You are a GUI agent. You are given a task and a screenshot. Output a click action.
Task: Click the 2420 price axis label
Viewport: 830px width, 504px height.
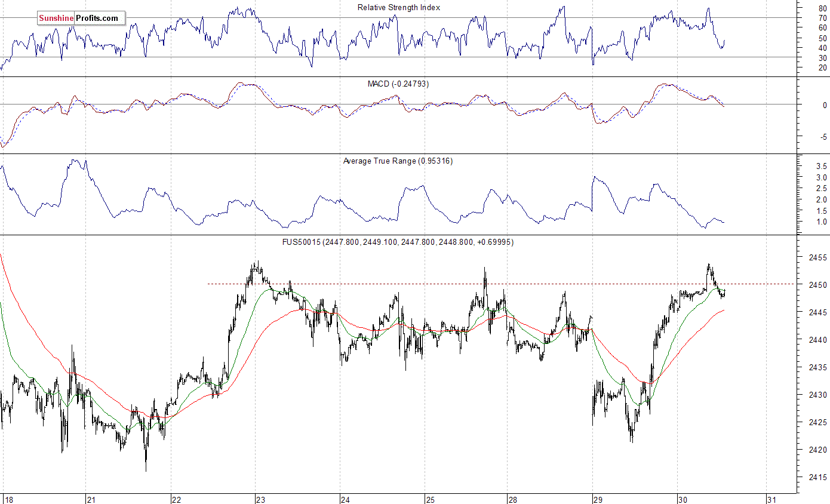(x=818, y=450)
